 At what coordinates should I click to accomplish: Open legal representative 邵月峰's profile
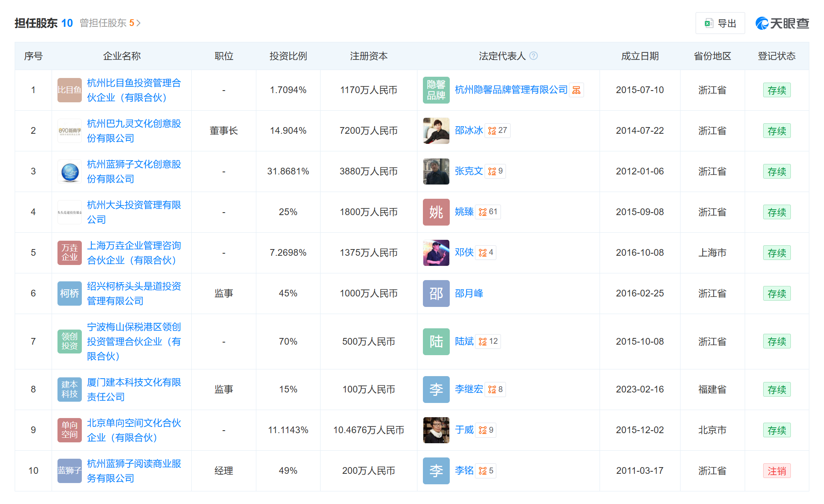coord(469,293)
